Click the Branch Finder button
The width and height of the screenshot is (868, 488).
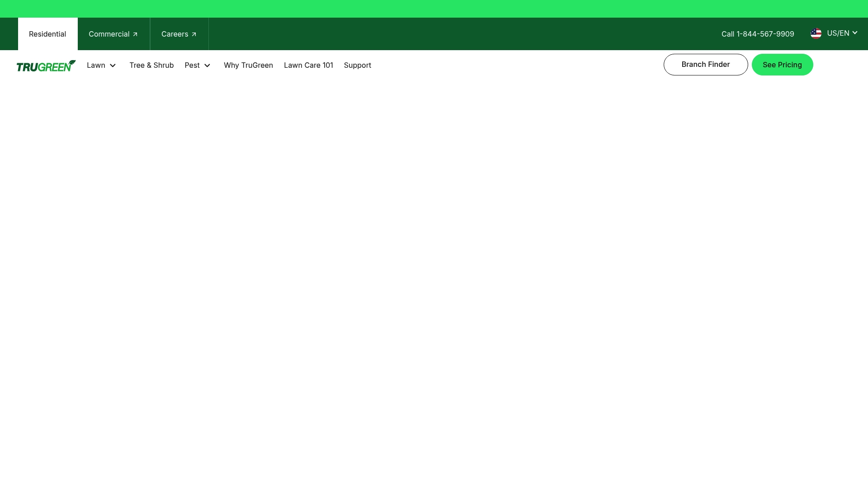pos(705,65)
